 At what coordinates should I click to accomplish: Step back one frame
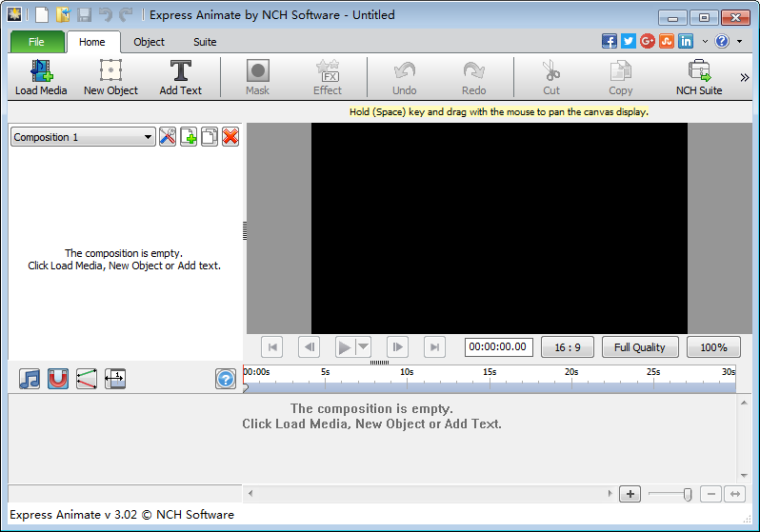[310, 347]
